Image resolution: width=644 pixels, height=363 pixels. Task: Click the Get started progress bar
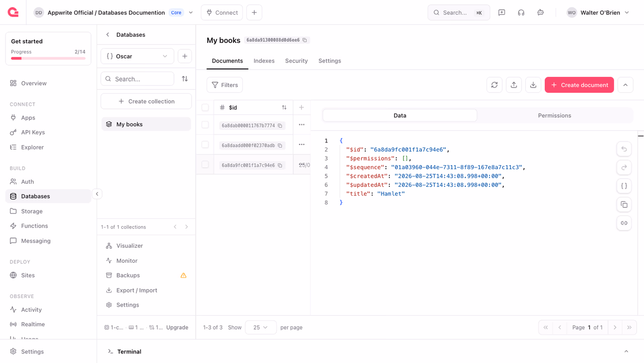click(x=48, y=58)
